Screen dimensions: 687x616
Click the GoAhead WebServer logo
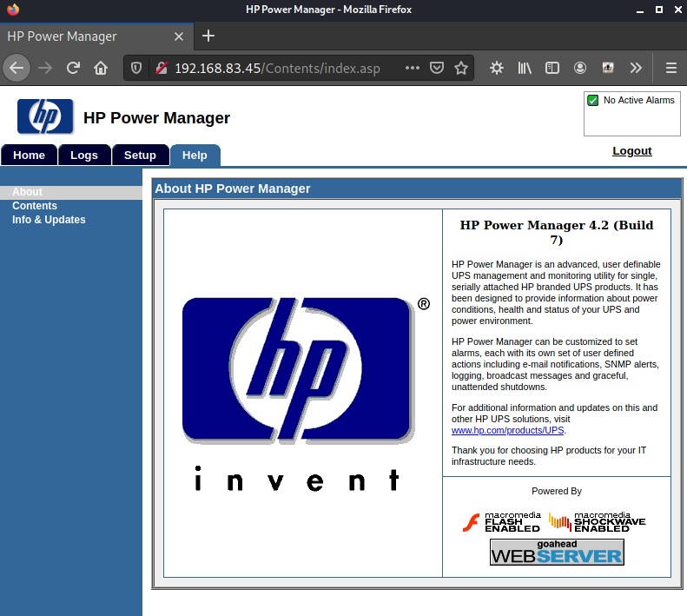pyautogui.click(x=557, y=553)
